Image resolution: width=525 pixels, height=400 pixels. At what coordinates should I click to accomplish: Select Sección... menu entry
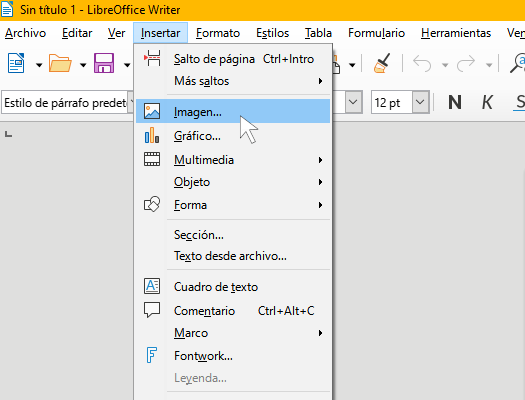click(233, 235)
